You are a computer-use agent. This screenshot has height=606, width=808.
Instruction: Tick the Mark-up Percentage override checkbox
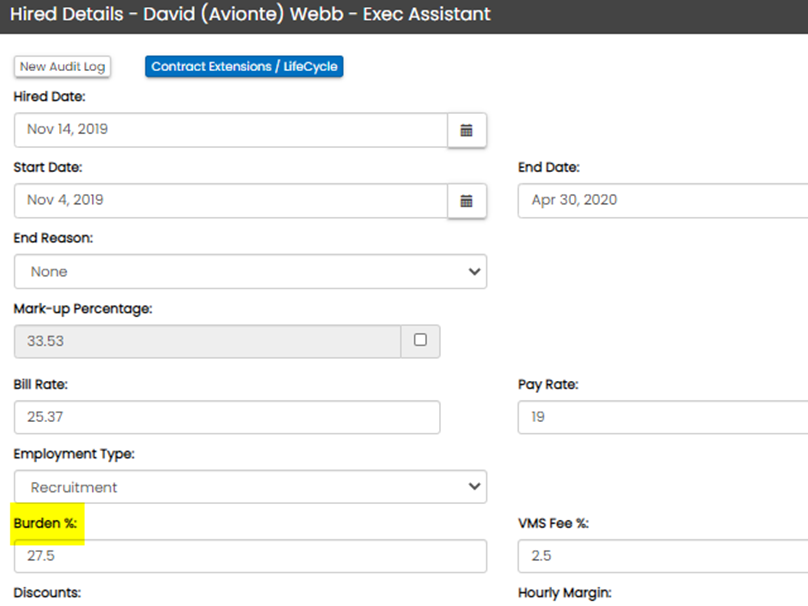click(x=420, y=340)
